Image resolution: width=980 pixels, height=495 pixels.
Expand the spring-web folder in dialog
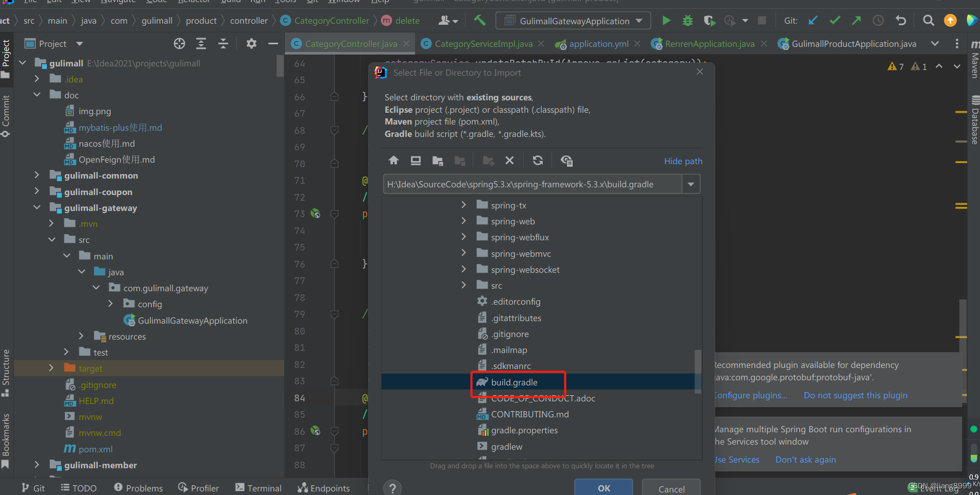(x=463, y=221)
